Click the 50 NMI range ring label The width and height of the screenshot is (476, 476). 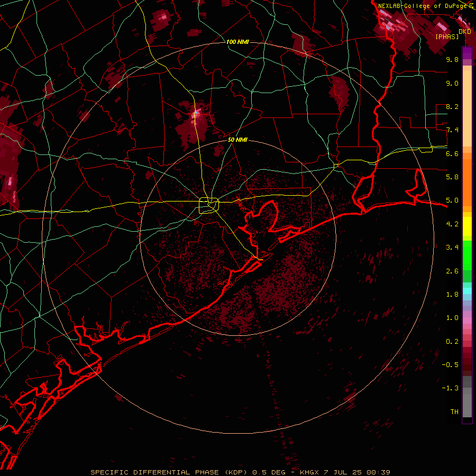pyautogui.click(x=237, y=140)
